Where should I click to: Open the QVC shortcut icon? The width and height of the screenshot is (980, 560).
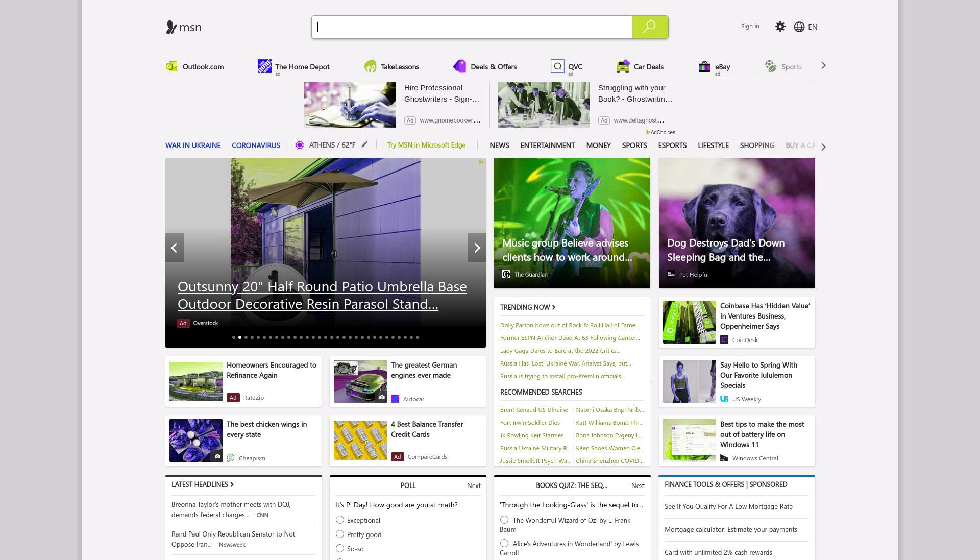(557, 66)
